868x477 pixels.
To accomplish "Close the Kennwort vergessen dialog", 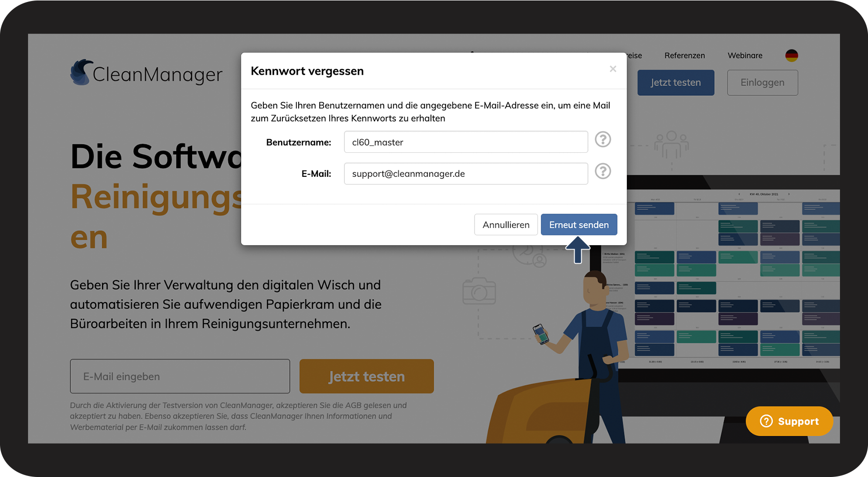I will tap(613, 69).
